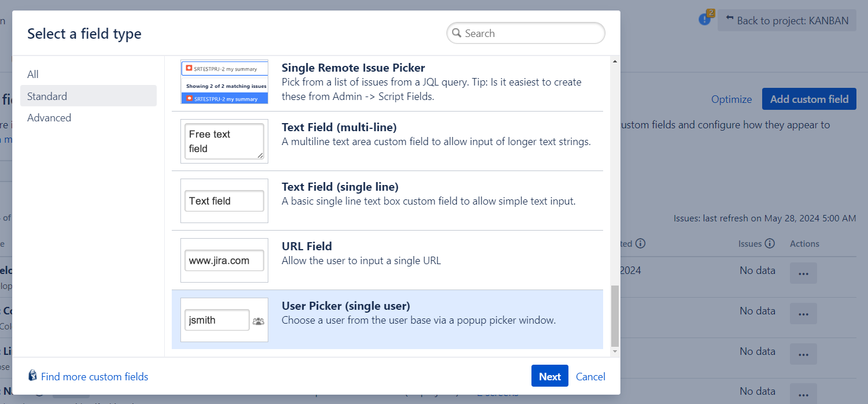This screenshot has width=868, height=404.
Task: Pick the Text Field (multi-line) thumbnail
Action: 224,141
